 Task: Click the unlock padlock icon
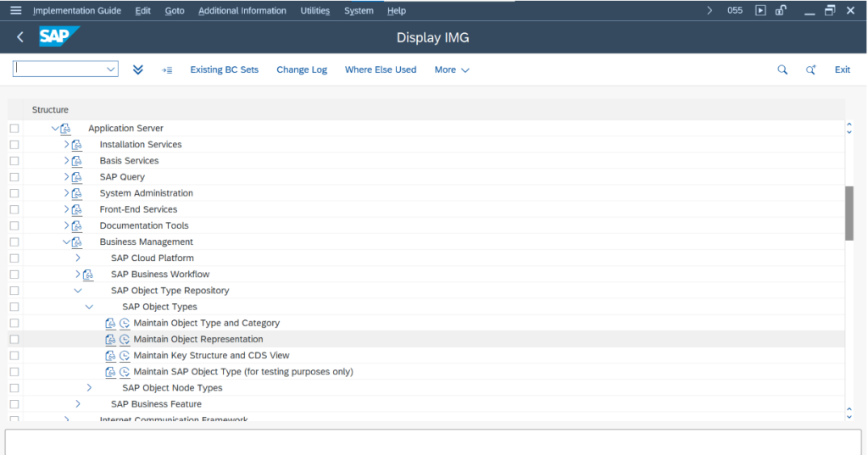[781, 10]
